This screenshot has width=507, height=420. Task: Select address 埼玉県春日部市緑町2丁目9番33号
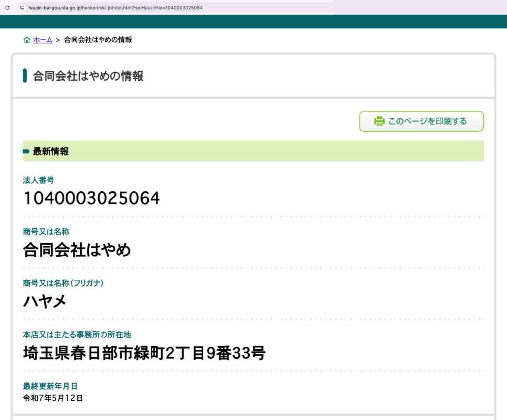pyautogui.click(x=145, y=353)
